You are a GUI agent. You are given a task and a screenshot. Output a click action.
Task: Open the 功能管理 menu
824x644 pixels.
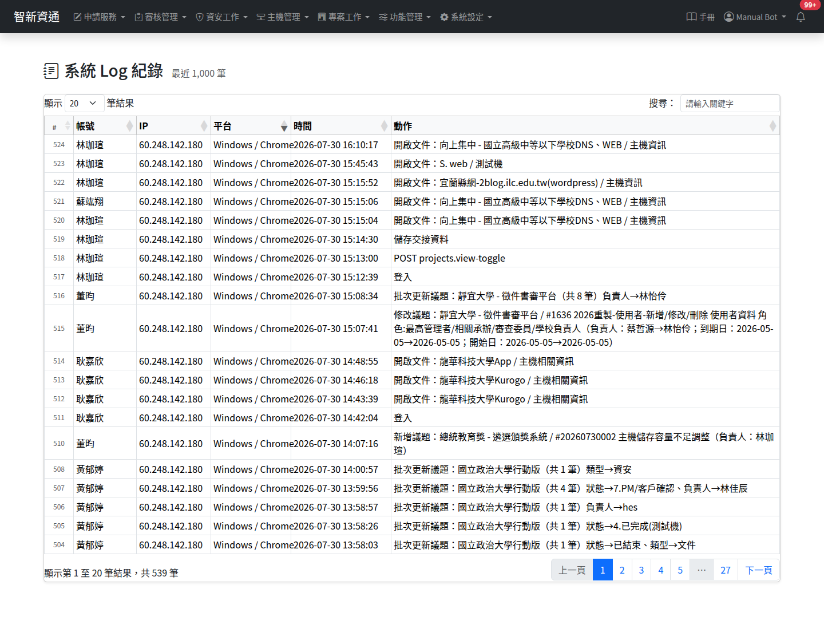(x=405, y=17)
